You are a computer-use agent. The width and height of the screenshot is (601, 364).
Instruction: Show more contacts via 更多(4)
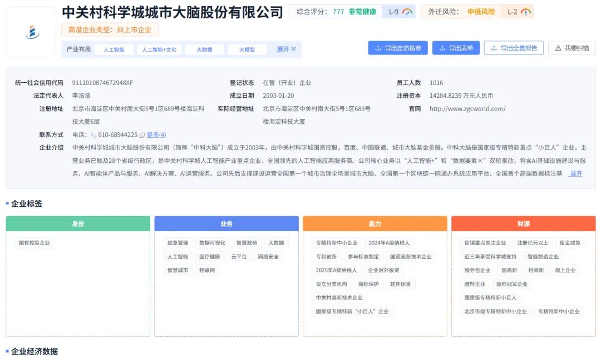156,134
